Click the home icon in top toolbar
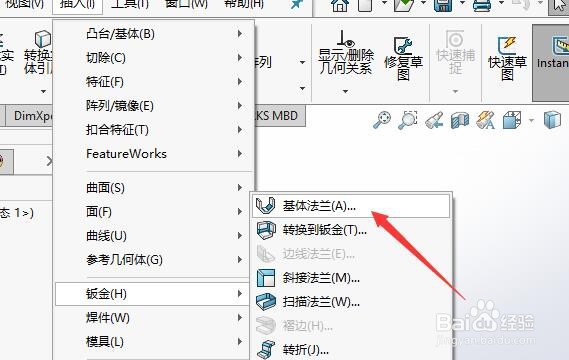The image size is (569, 360). (x=340, y=5)
